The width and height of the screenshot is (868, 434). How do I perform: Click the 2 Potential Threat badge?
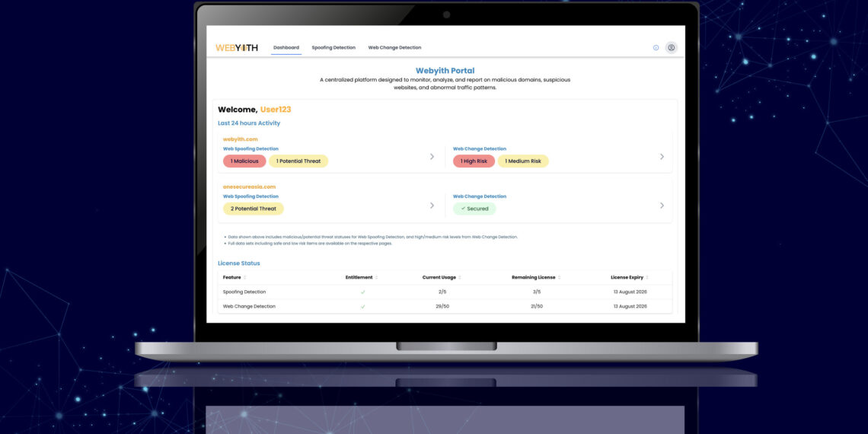pos(254,209)
